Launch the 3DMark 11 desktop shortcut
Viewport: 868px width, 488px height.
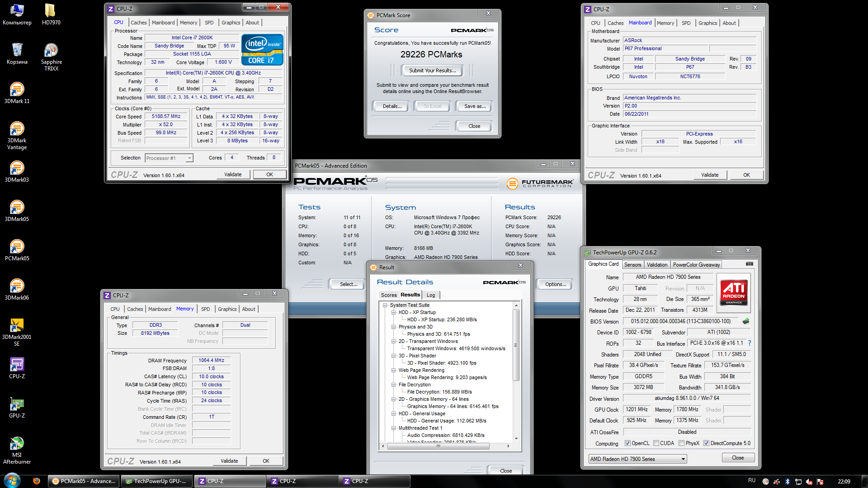click(x=17, y=93)
